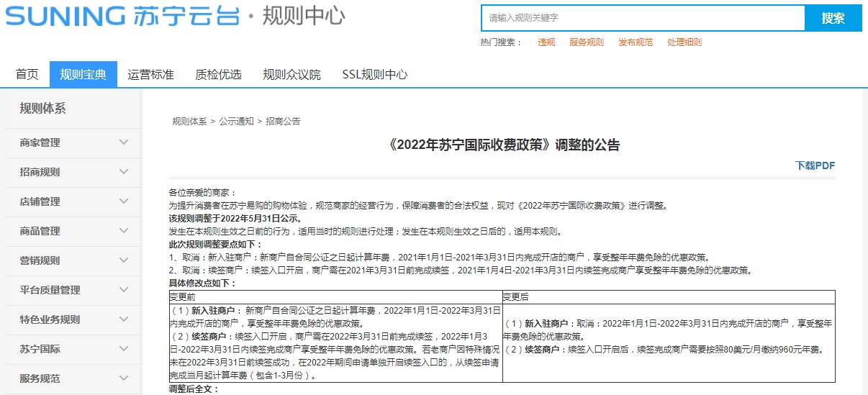868x395 pixels.
Task: Click the 下载PDF link
Action: [815, 165]
